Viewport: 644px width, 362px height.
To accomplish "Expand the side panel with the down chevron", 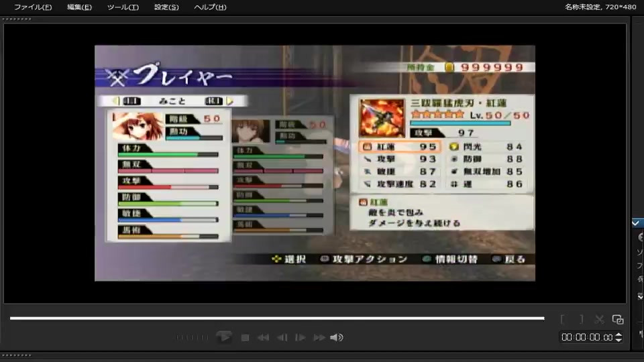I will click(x=640, y=296).
